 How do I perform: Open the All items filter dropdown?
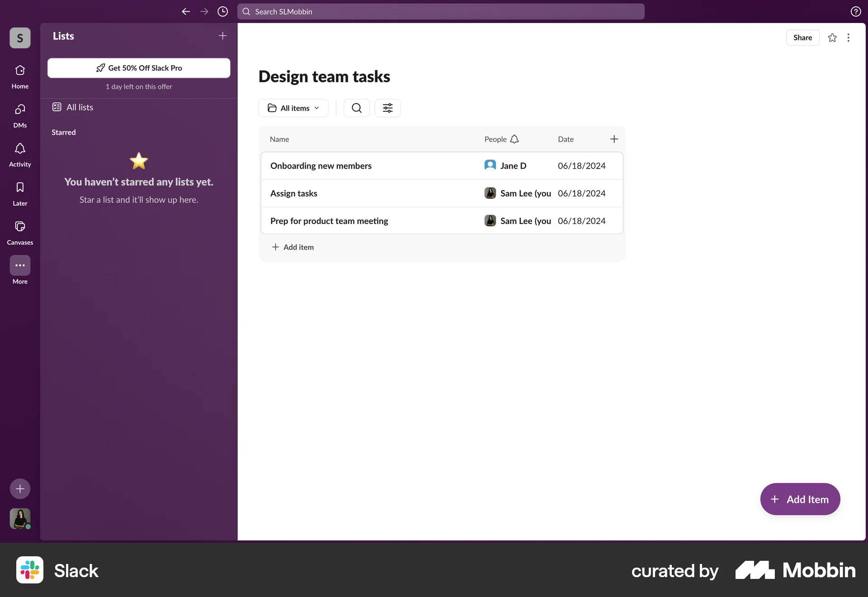point(293,108)
